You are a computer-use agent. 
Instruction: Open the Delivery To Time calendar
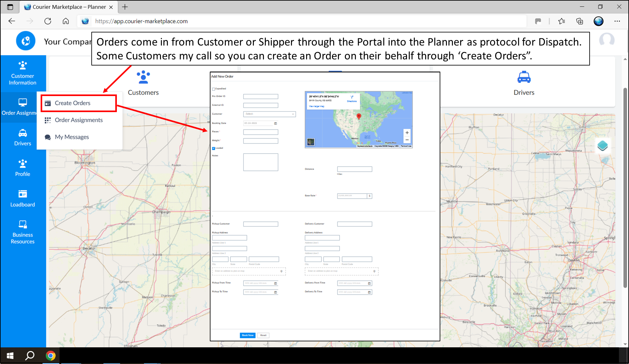(369, 292)
